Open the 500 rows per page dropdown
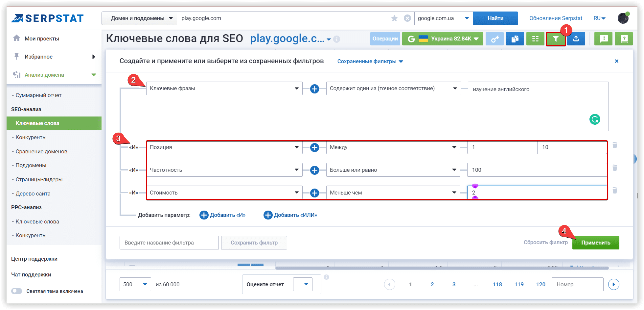 point(135,284)
